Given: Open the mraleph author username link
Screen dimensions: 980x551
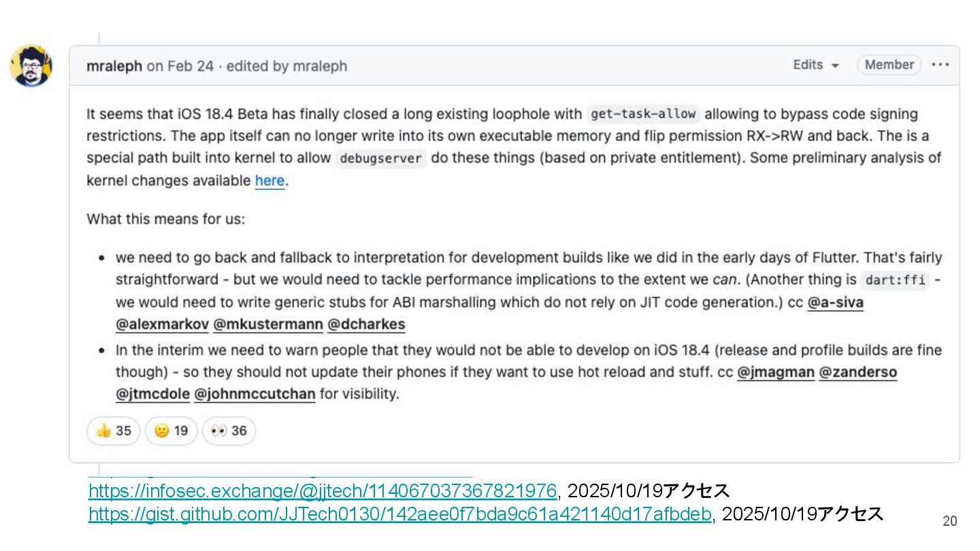Looking at the screenshot, I should click(x=114, y=66).
